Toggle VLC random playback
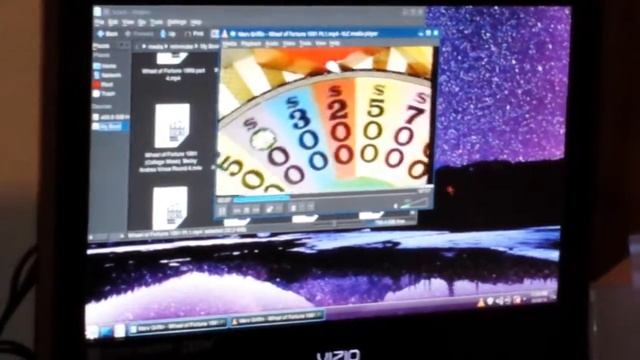The height and width of the screenshot is (360, 640). [311, 207]
